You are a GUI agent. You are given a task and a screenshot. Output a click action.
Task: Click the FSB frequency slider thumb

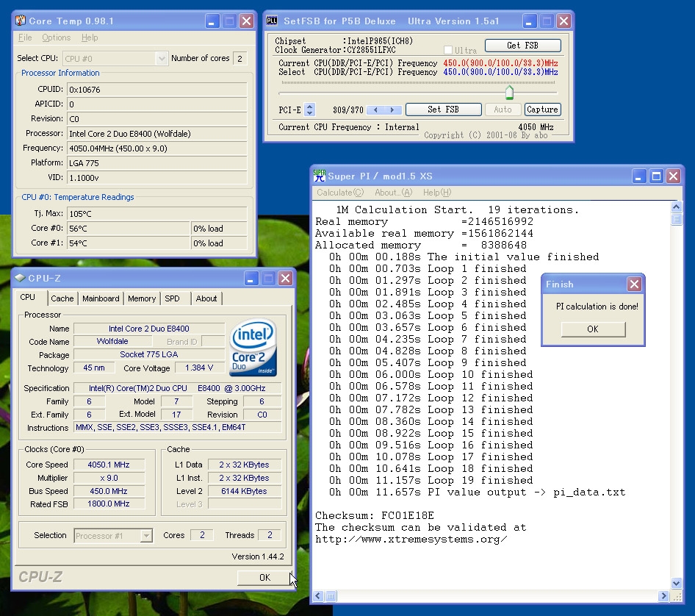[509, 93]
